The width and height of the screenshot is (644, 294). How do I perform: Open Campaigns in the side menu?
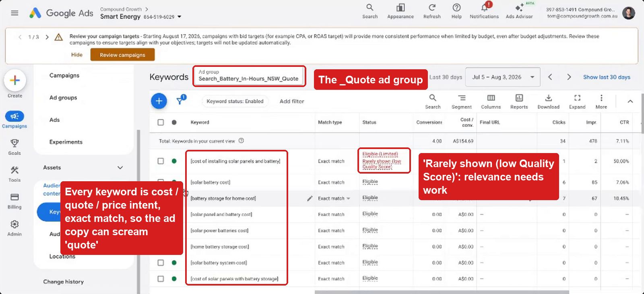pyautogui.click(x=64, y=75)
